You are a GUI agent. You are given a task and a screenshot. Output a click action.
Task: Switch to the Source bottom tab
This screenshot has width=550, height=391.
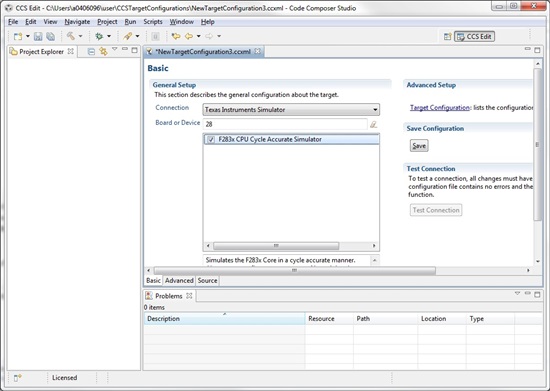point(207,281)
